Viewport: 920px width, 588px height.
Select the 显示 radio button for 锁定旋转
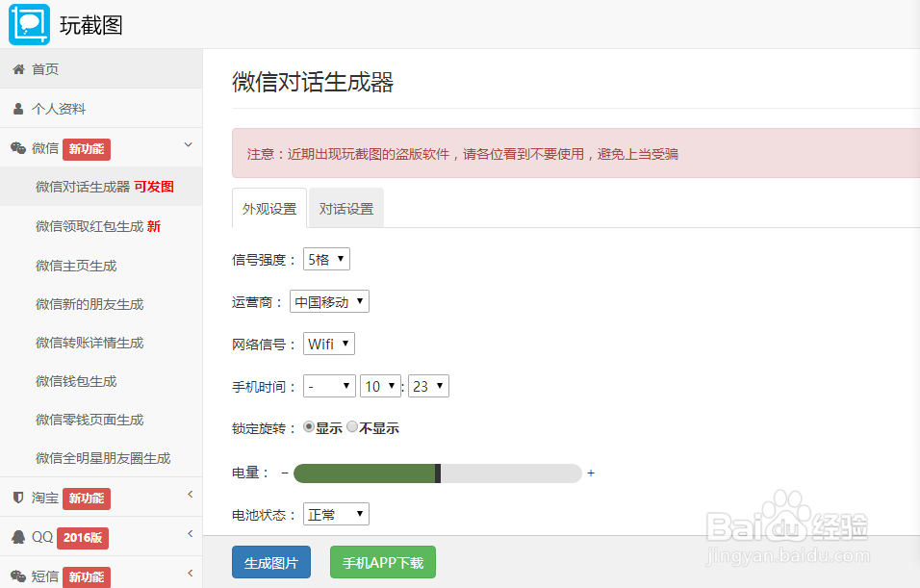click(308, 426)
